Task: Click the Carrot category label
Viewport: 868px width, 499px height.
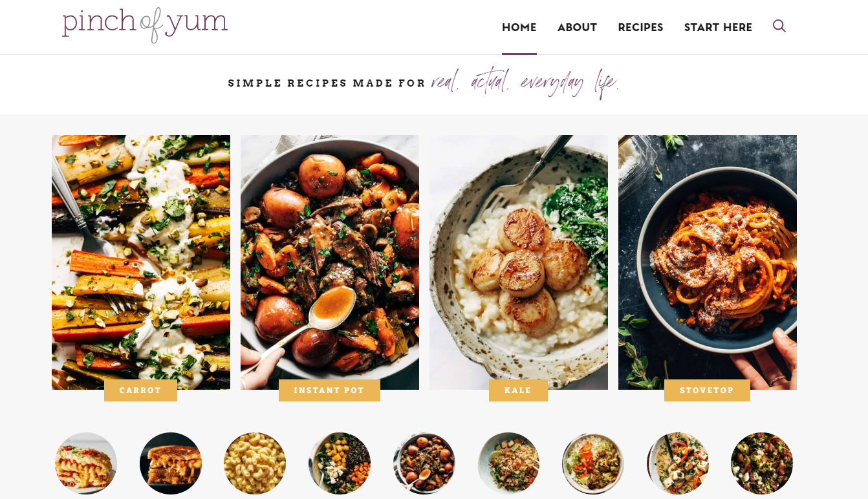Action: point(140,390)
